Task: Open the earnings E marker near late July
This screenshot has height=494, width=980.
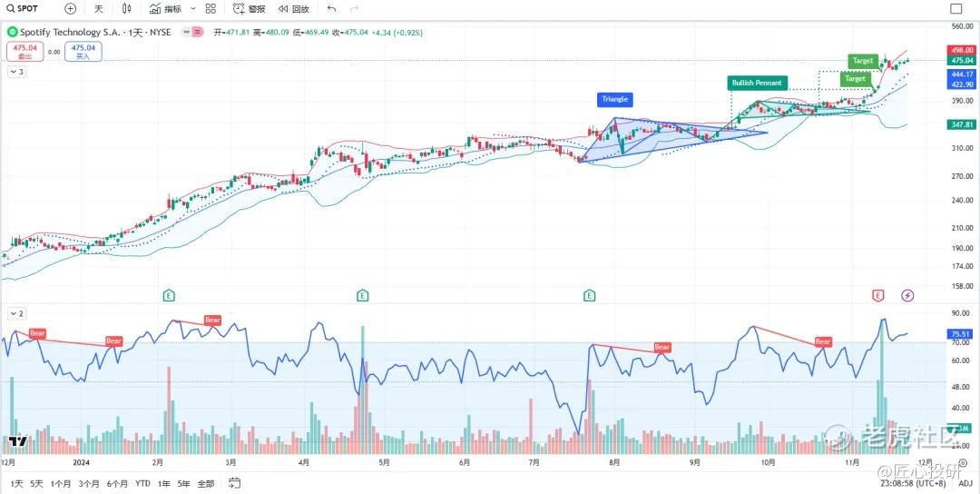Action: pyautogui.click(x=590, y=295)
